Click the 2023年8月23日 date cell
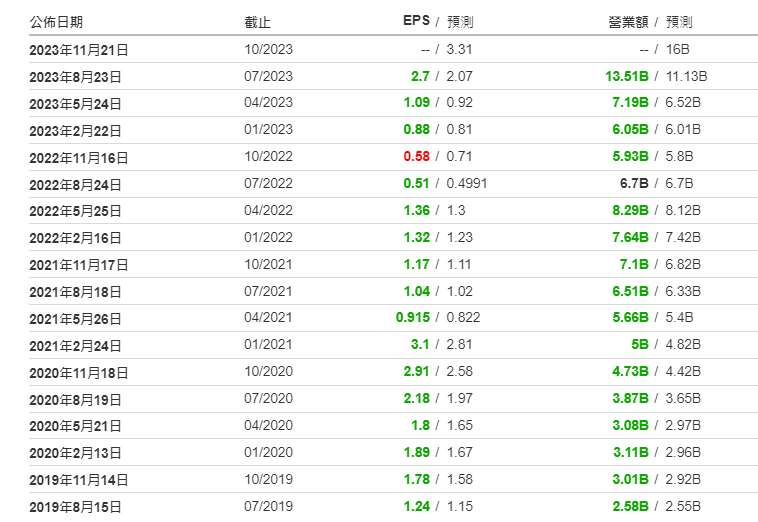 pyautogui.click(x=76, y=76)
